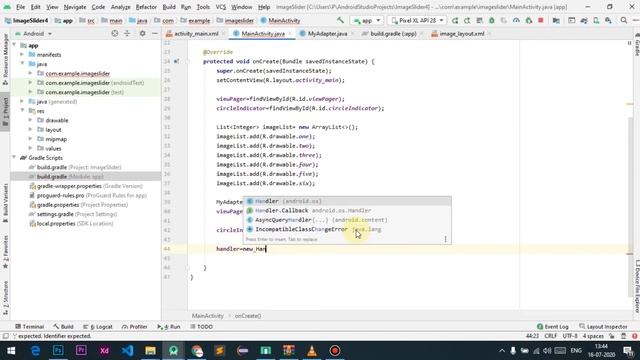Viewport: 640px width, 360px height.
Task: Click the Run app icon in toolbar
Action: tap(455, 20)
